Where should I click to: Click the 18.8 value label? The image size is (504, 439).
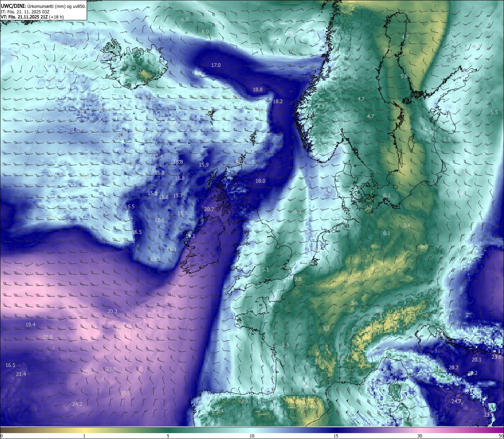258,90
